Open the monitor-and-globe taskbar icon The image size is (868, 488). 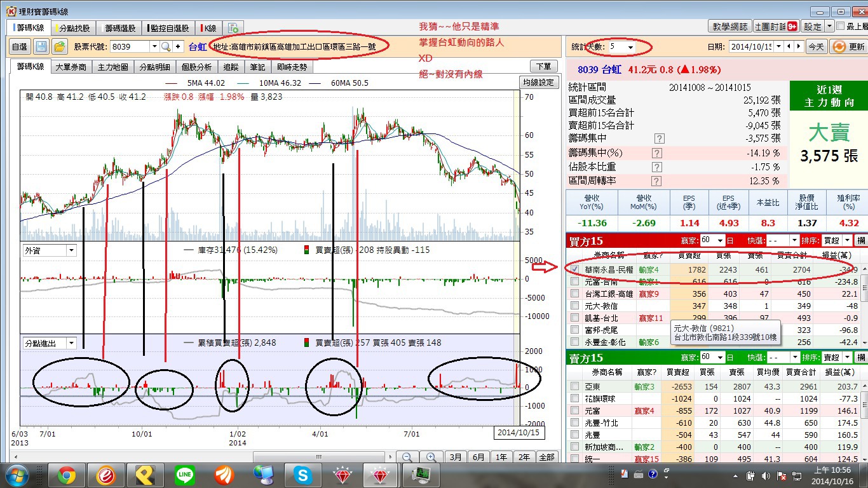(264, 475)
